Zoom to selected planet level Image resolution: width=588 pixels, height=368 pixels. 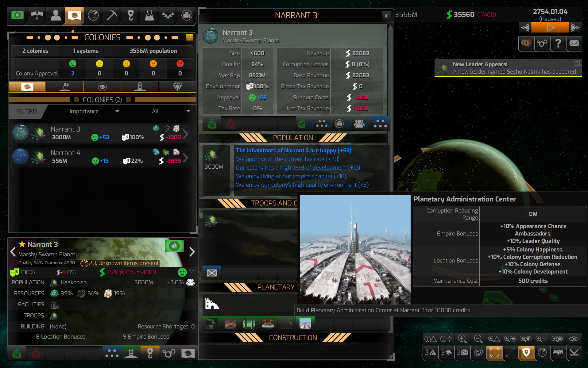coord(510,339)
